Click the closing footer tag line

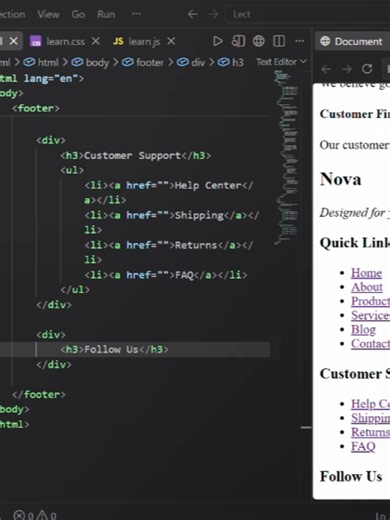click(x=39, y=394)
